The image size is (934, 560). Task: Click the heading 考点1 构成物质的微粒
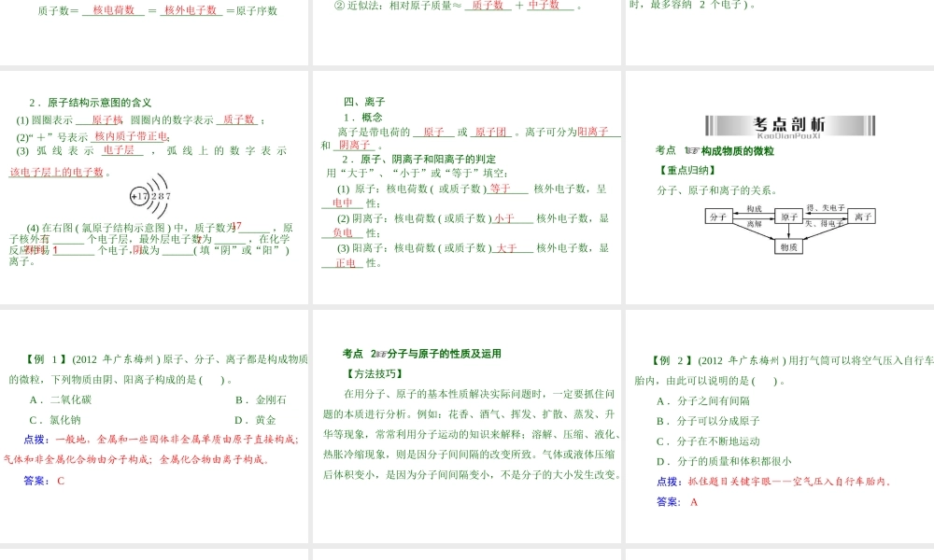[715, 150]
